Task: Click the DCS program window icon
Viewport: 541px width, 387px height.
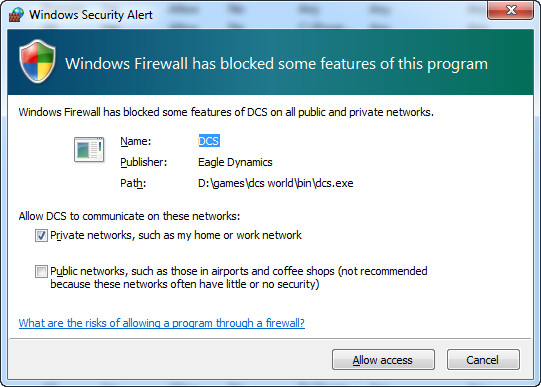Action: (x=89, y=149)
